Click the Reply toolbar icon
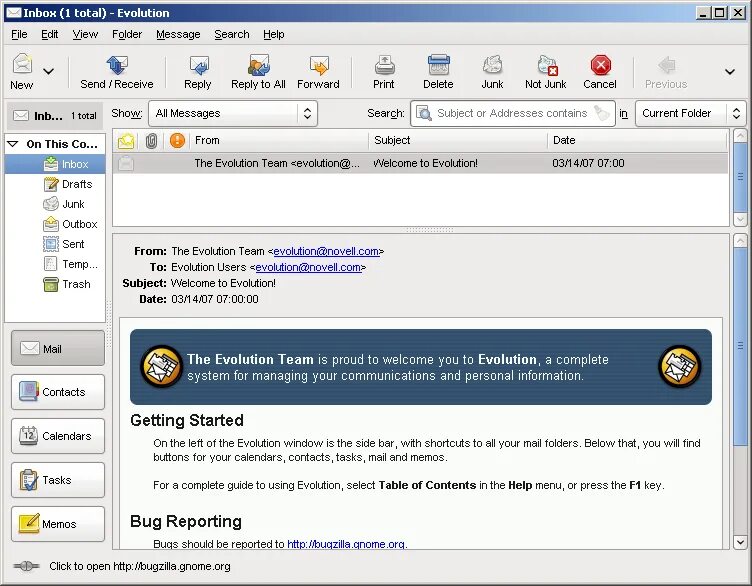Viewport: 752px width, 586px height. [198, 66]
